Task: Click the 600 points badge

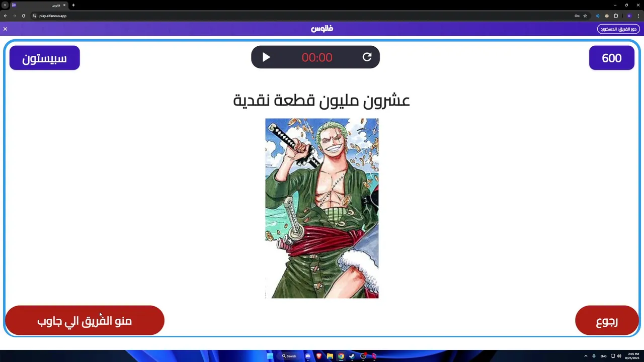Action: pos(612,58)
